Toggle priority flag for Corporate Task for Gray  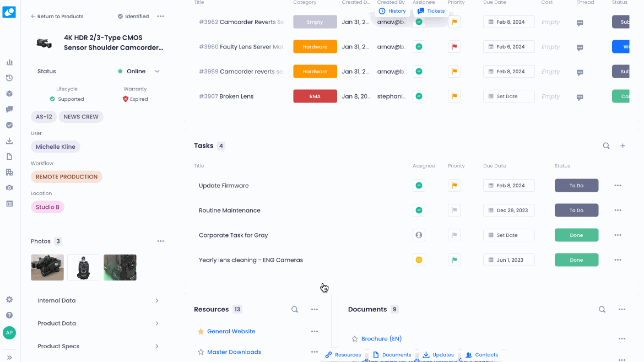pyautogui.click(x=454, y=235)
